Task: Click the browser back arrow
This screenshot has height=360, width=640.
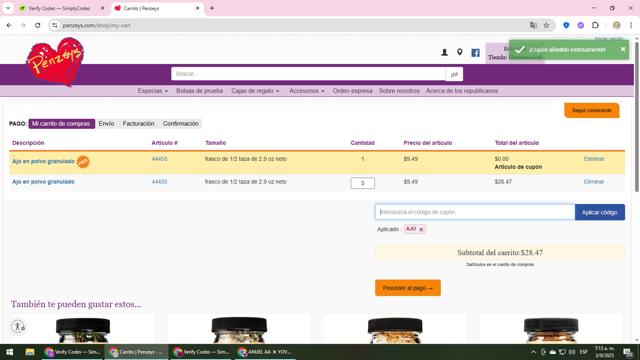Action: (x=9, y=25)
